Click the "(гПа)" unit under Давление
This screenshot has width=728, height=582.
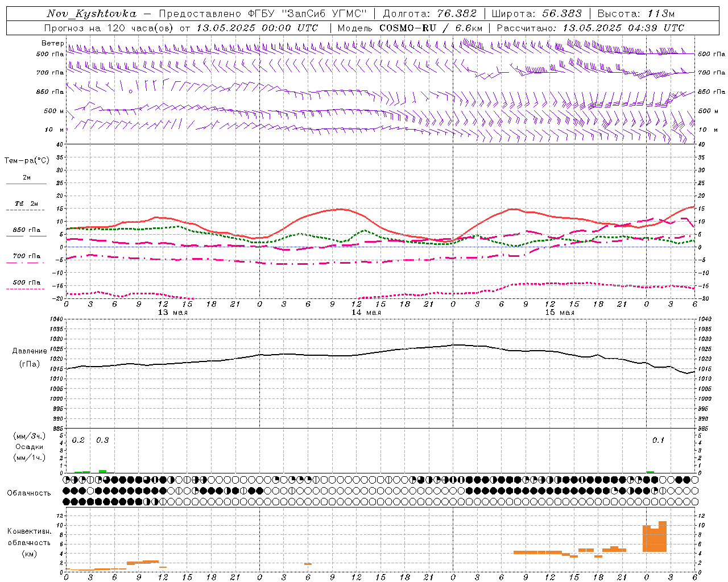30,364
